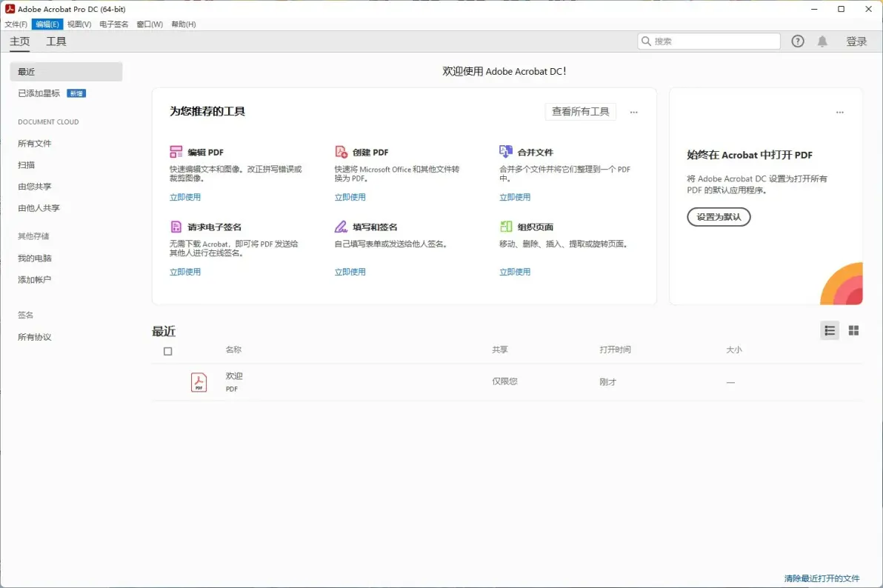Image resolution: width=883 pixels, height=588 pixels.
Task: Select 扫描 in the sidebar
Action: click(x=26, y=165)
